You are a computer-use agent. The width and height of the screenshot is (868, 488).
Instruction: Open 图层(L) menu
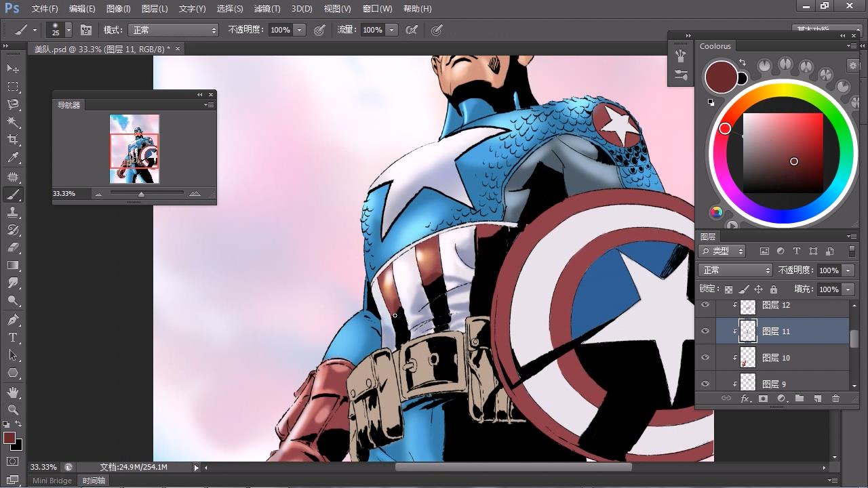pos(155,9)
